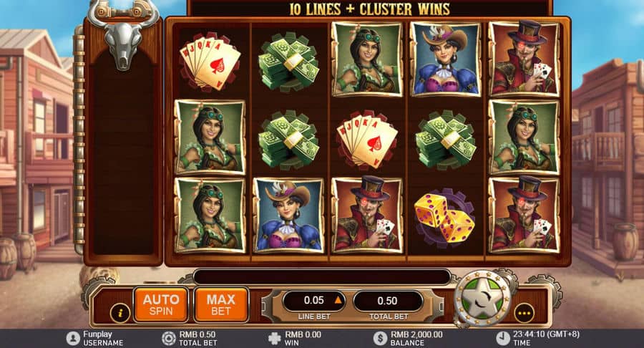This screenshot has height=348, width=644.
Task: Click the 0.50 total bet display
Action: pos(388,301)
